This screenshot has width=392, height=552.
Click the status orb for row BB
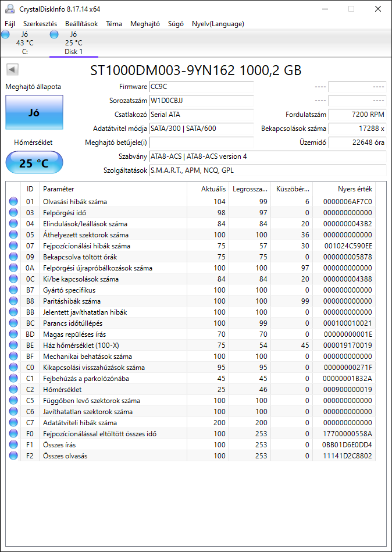(13, 312)
